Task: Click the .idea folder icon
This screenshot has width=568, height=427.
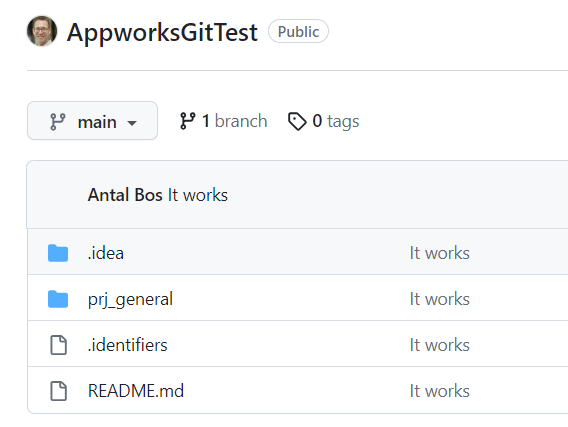Action: 58,253
